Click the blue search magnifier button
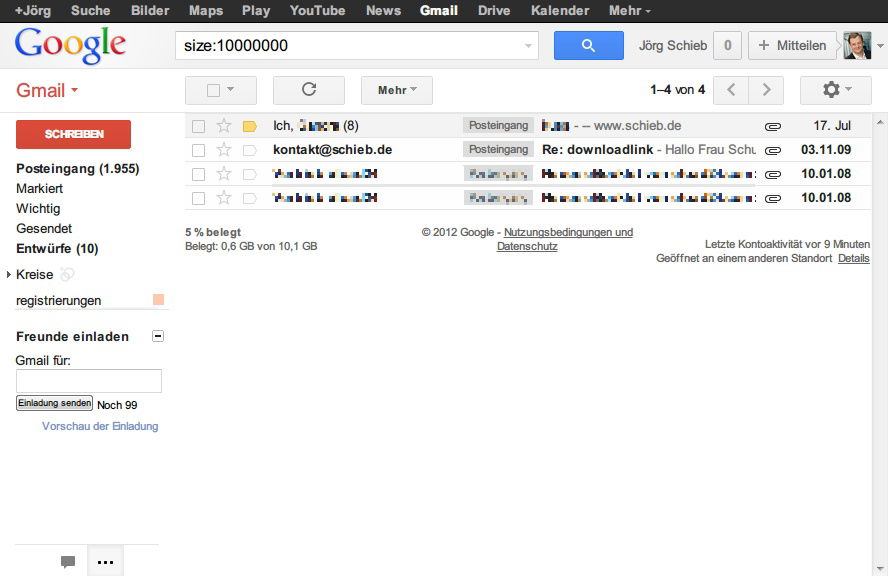Viewport: 888px width, 576px height. tap(588, 45)
